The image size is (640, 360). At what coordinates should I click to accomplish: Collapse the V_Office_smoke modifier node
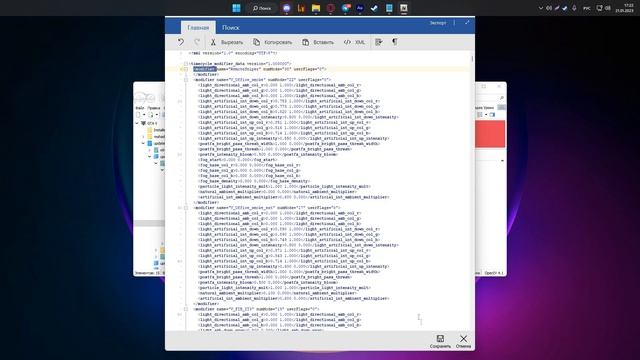tap(186, 80)
